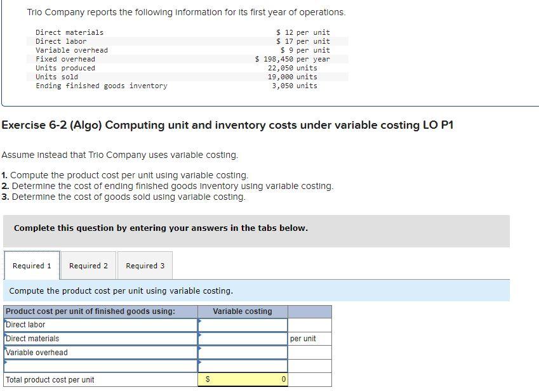Select the Required 1 tab
This screenshot has height=392, width=539.
32,266
